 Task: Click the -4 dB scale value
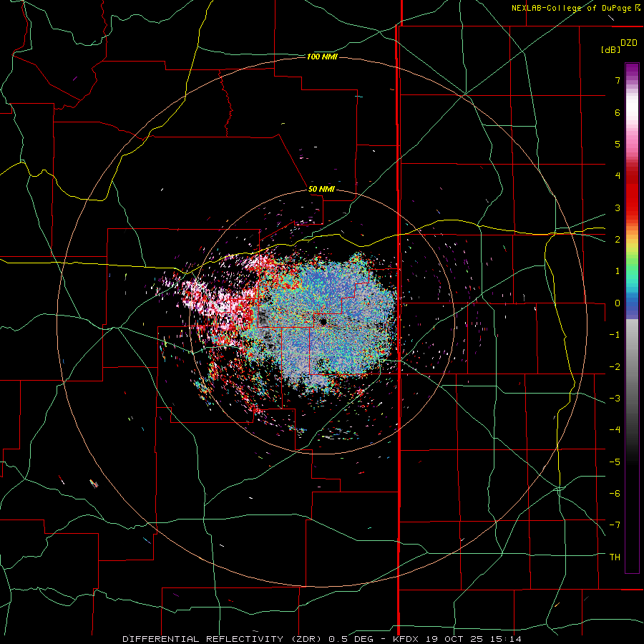pos(615,430)
